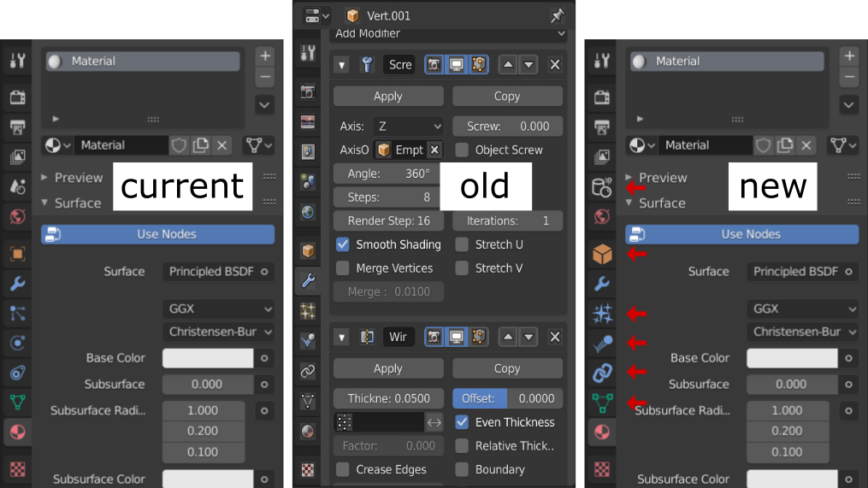This screenshot has width=868, height=488.
Task: Collapse the Wireframe modifier panel
Action: pos(341,338)
